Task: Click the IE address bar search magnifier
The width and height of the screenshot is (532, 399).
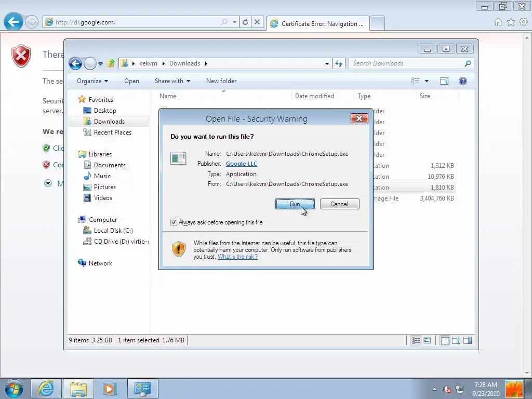Action: pyautogui.click(x=224, y=22)
